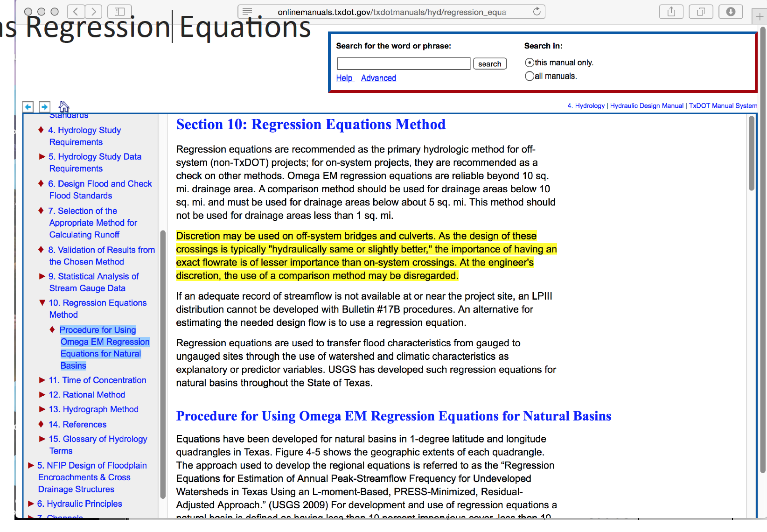The image size is (767, 532).
Task: Expand '11. Time of Concentration' tree arrow
Action: 42,380
